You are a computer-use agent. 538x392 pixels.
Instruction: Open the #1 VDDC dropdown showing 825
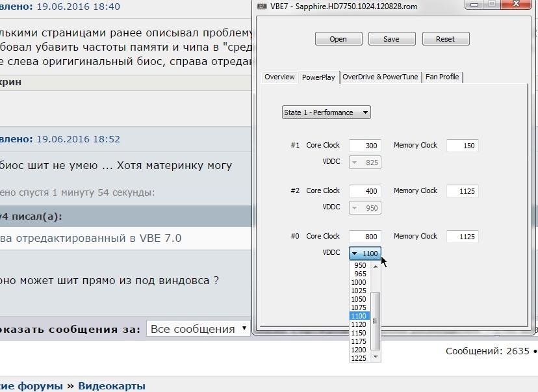point(365,162)
